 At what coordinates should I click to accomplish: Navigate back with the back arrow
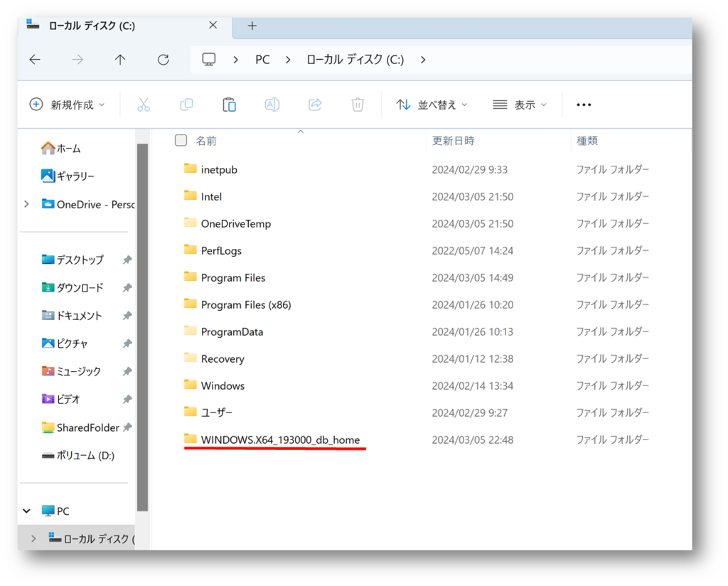35,60
